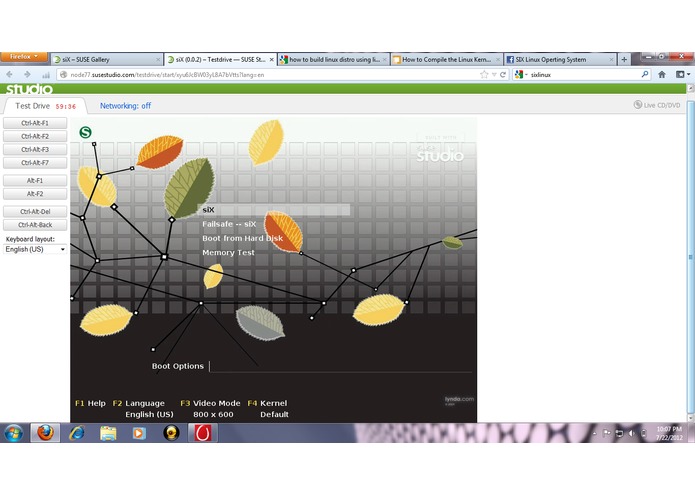Go back with the browser back arrow
This screenshot has height=494, width=695.
click(x=10, y=74)
